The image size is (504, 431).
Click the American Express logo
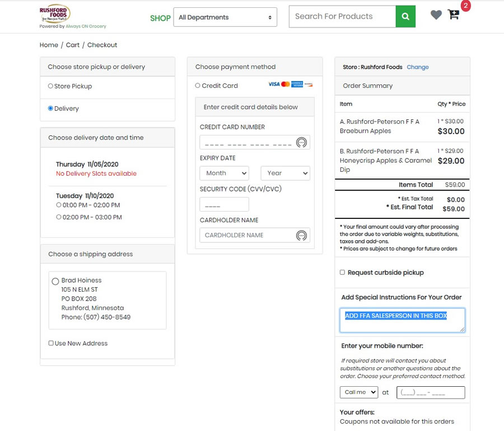tap(297, 84)
